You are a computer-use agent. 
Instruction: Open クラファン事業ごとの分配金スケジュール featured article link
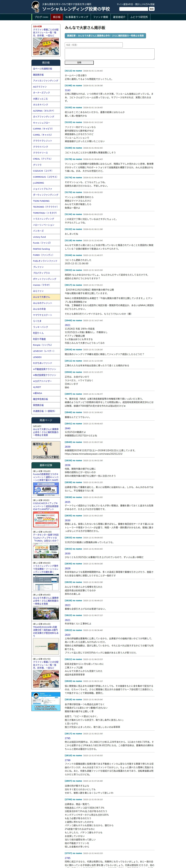click(x=46, y=32)
